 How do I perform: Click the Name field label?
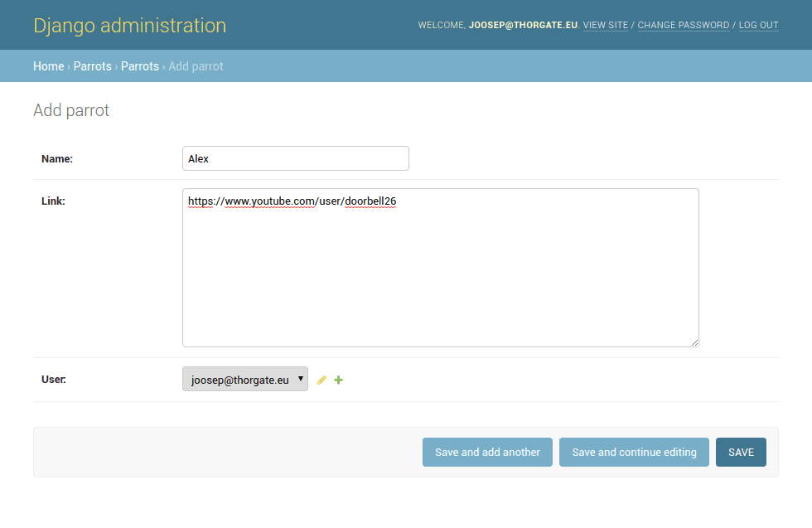[x=57, y=158]
